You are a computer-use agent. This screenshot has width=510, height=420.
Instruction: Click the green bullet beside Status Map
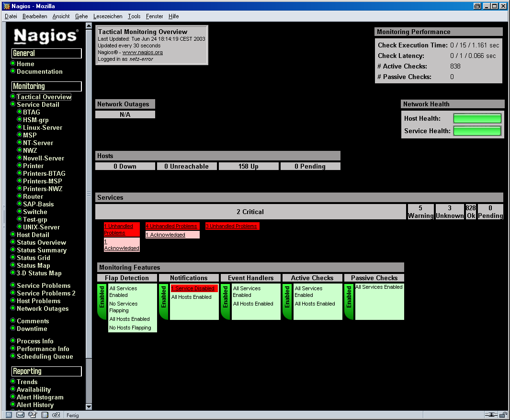(13, 265)
